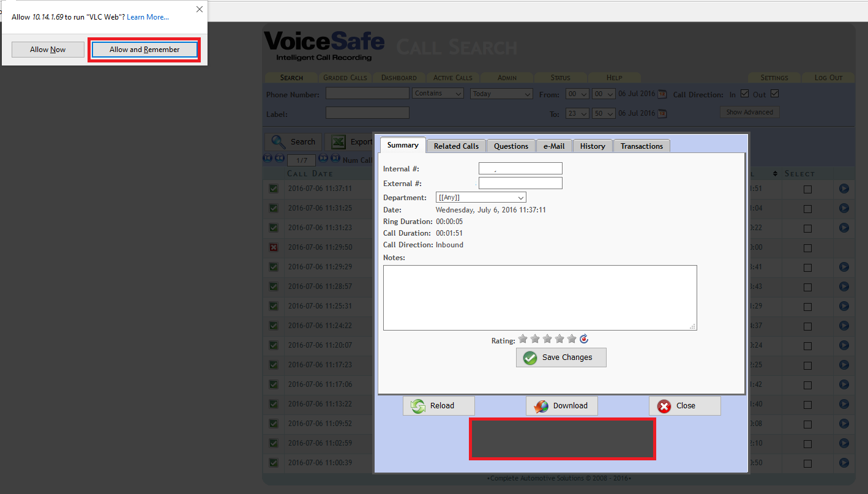Screen dimensions: 868x494
Task: Play the 2016-07-06 11:29:29 call recording
Action: coord(844,267)
